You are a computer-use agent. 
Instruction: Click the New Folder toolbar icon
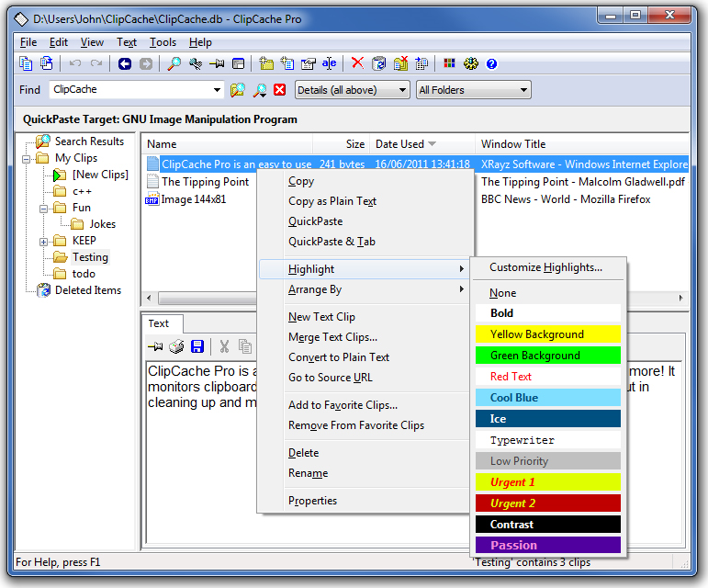pyautogui.click(x=266, y=63)
